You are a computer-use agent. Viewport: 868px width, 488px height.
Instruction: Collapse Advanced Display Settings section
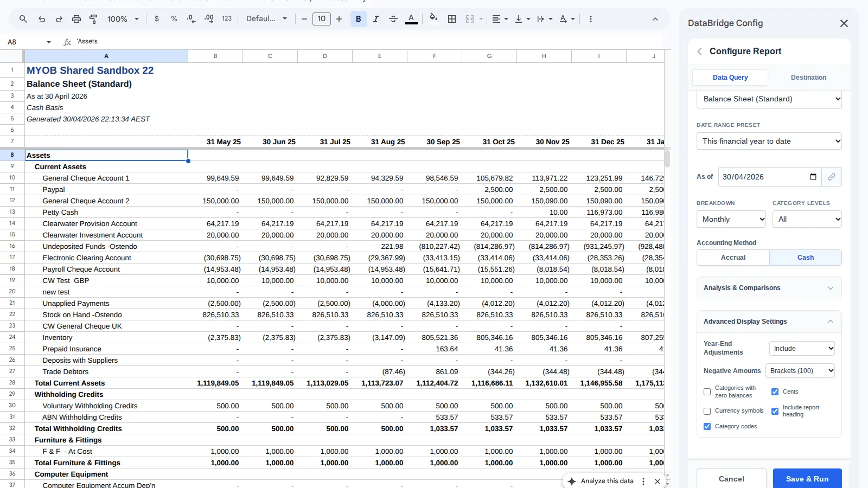point(769,322)
